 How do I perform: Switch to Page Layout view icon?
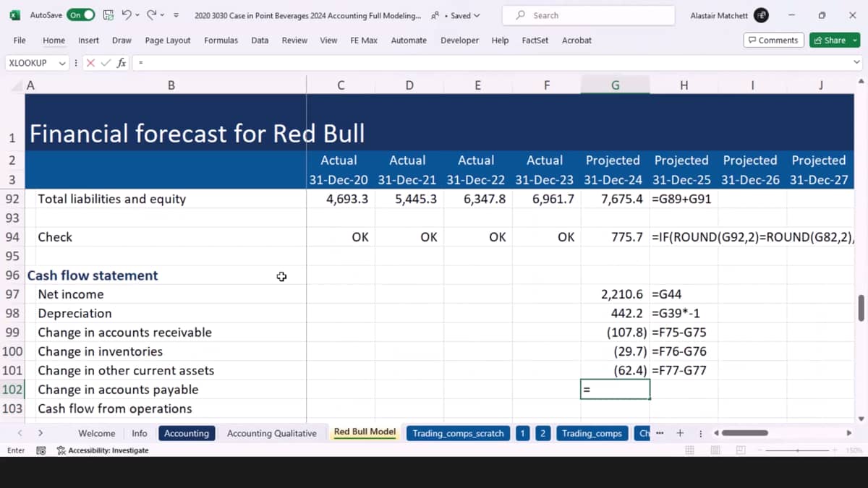point(715,450)
